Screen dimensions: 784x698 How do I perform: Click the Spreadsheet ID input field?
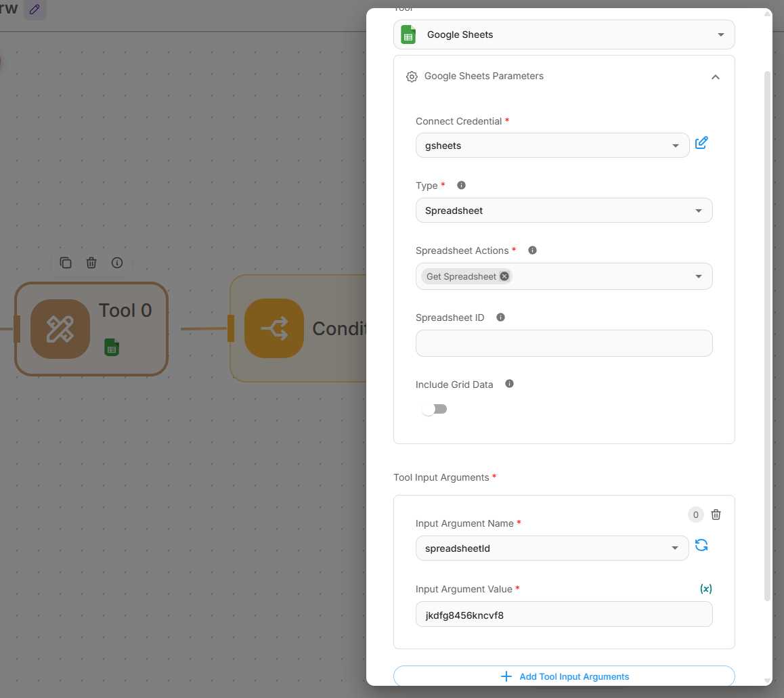[563, 343]
